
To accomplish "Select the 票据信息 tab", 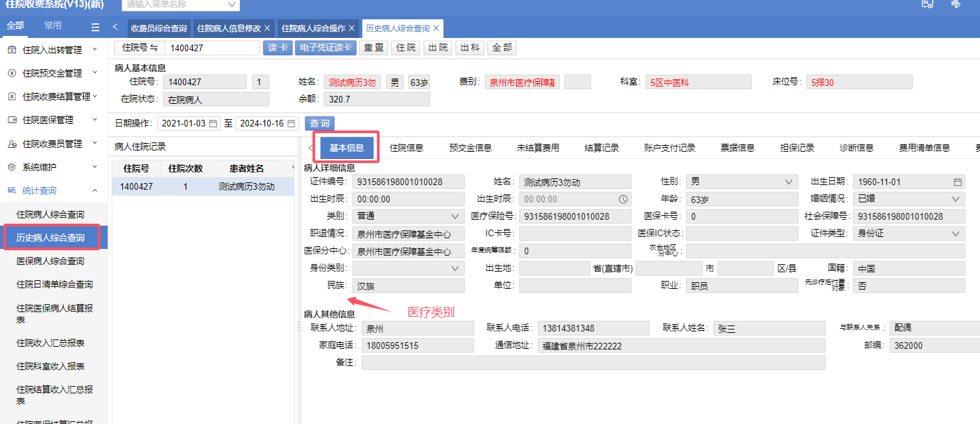I will click(x=737, y=148).
